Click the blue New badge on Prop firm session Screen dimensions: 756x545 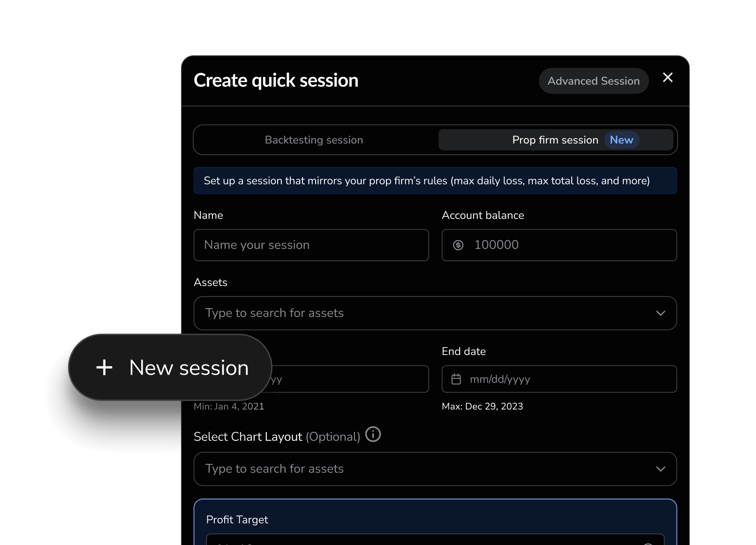(621, 139)
